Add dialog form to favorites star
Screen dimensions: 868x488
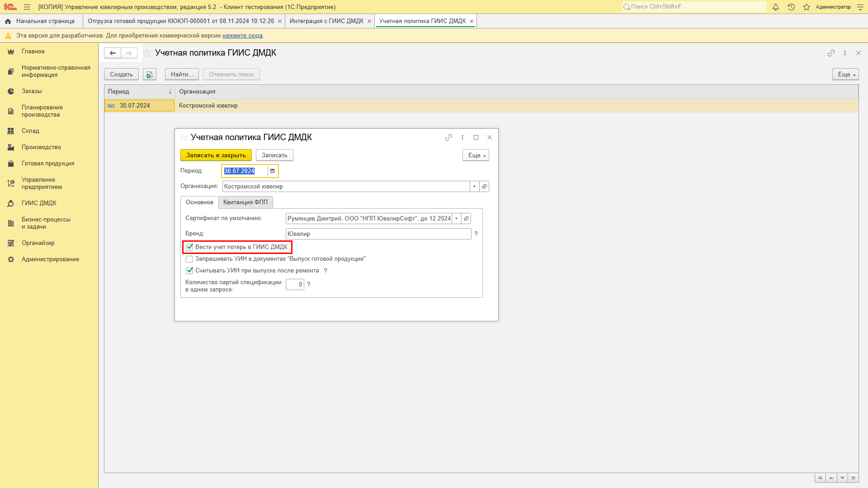pos(184,137)
